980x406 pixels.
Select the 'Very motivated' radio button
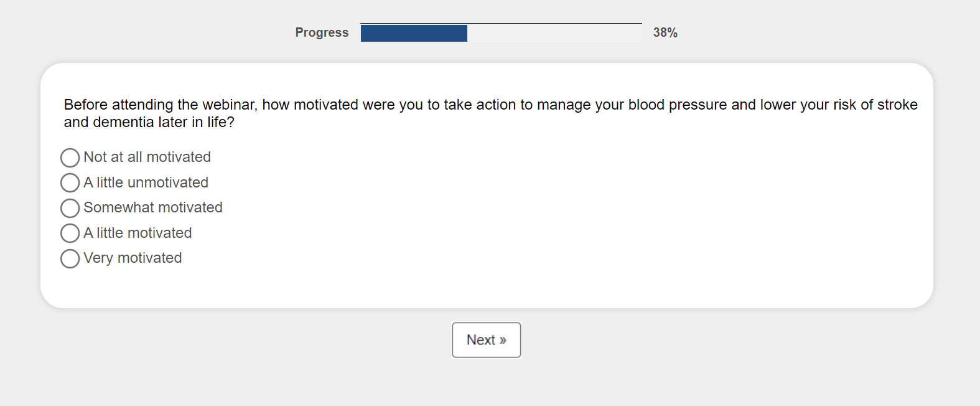(x=70, y=258)
